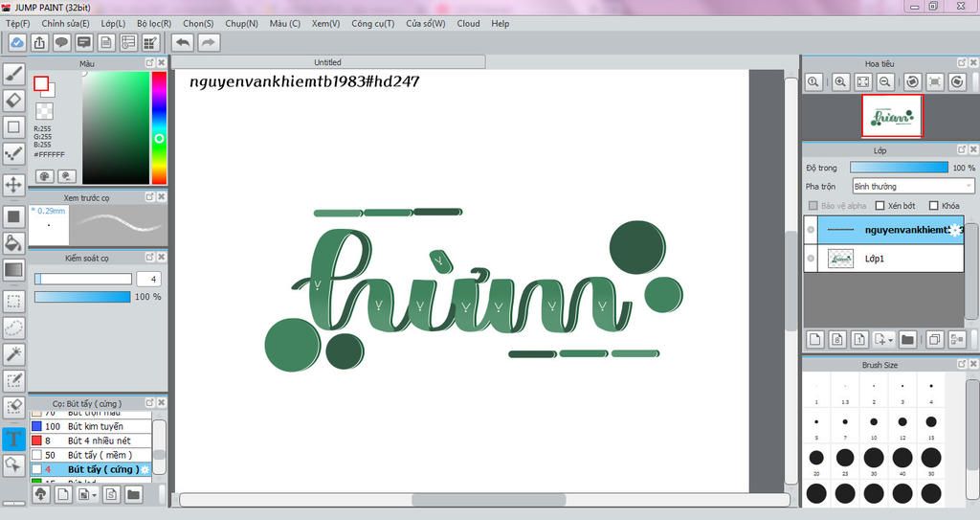Open the Help menu

tap(500, 23)
